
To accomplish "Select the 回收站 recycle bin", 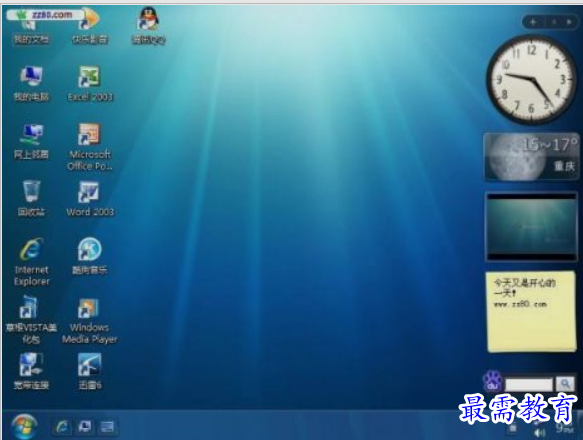I will click(31, 198).
